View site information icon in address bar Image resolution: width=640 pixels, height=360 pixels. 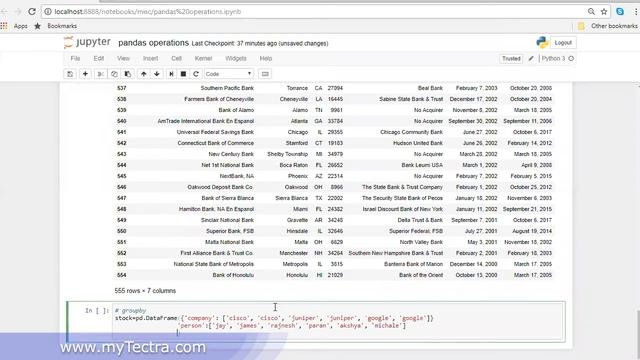tap(48, 11)
